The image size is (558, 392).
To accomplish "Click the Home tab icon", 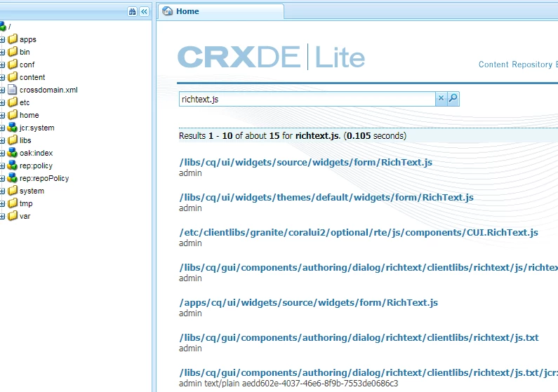I will [167, 11].
